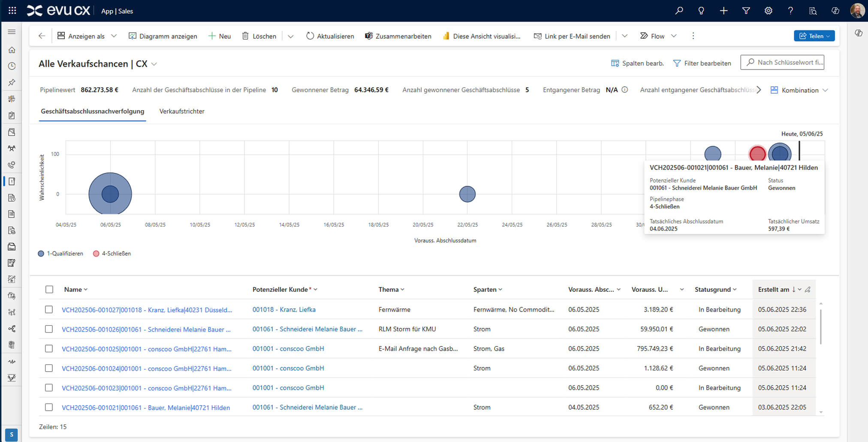The image size is (868, 442).
Task: Click the edit columns pencil icon by Erstellt am
Action: pyautogui.click(x=808, y=290)
